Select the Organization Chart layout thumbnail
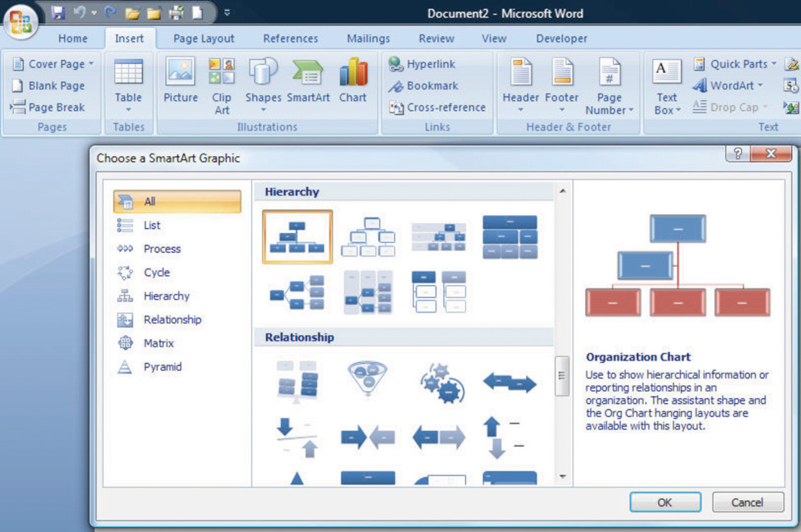 click(297, 237)
